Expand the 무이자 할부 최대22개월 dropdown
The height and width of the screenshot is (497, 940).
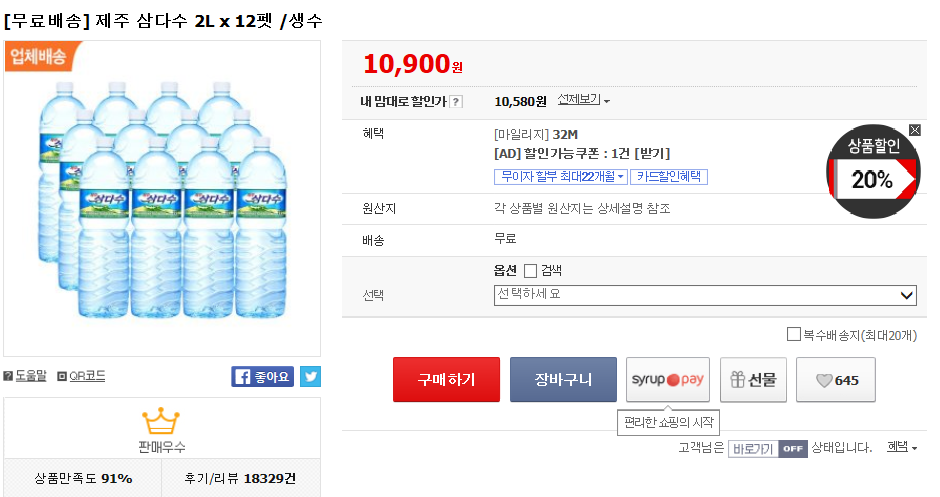click(560, 177)
